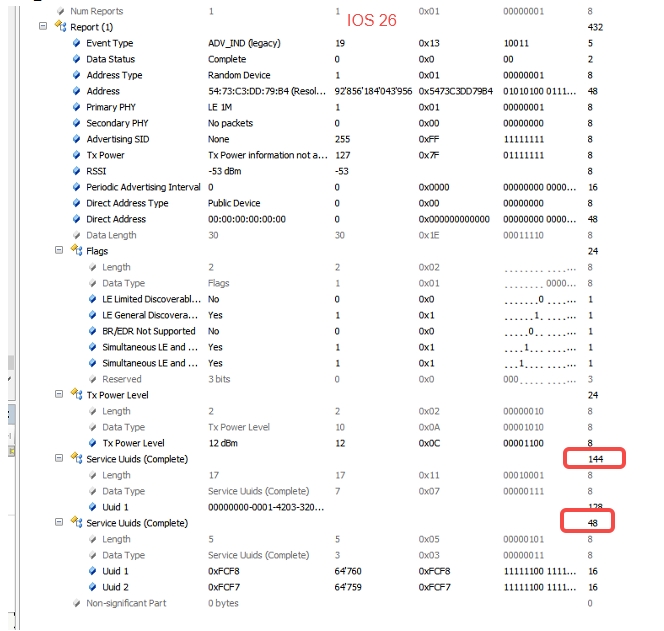Collapse the Tx Power Level group
The height and width of the screenshot is (631, 664).
point(59,394)
